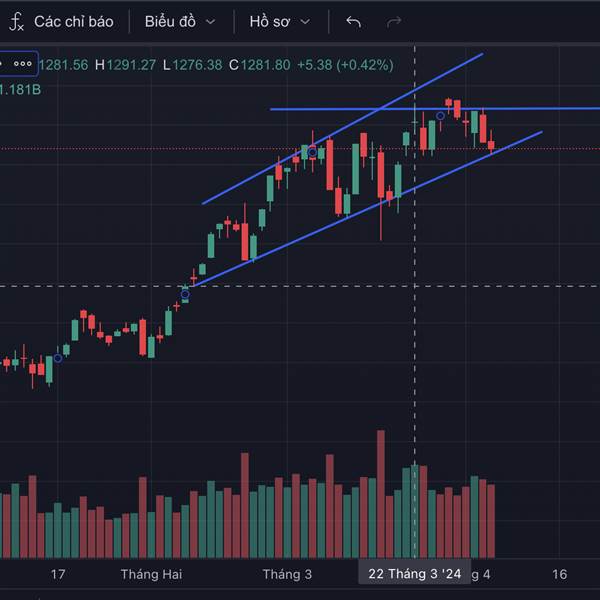Click the low value L1276.38
The height and width of the screenshot is (600, 600).
pyautogui.click(x=192, y=65)
